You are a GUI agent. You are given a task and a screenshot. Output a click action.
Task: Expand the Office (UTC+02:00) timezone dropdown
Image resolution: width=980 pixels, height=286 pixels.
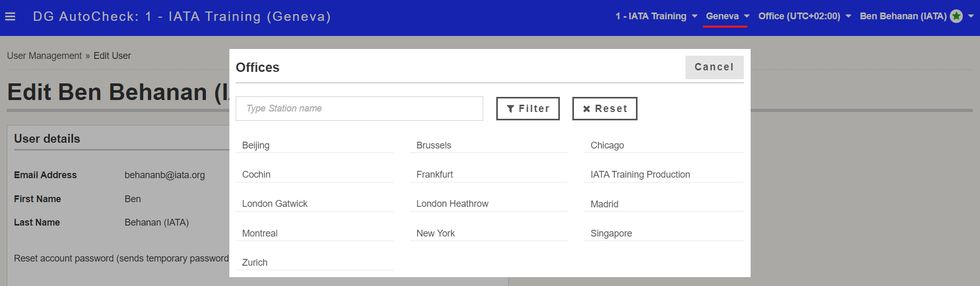[804, 16]
